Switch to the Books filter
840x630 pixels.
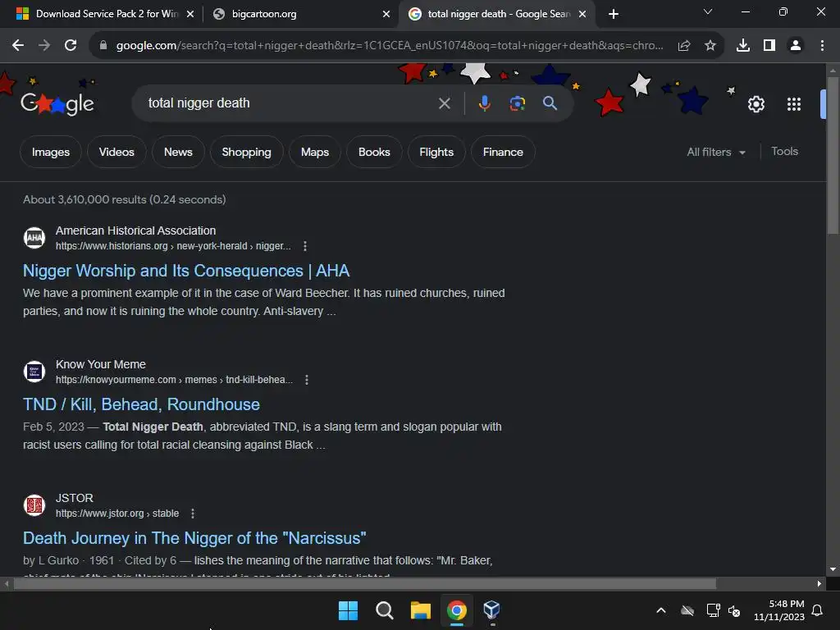click(374, 152)
